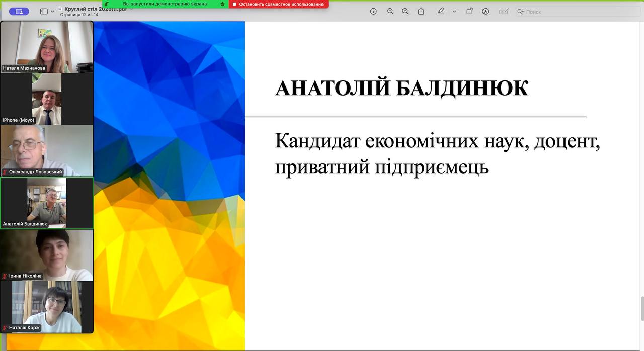Rotate the page with rotate icon
This screenshot has height=351, width=644.
pos(469,11)
